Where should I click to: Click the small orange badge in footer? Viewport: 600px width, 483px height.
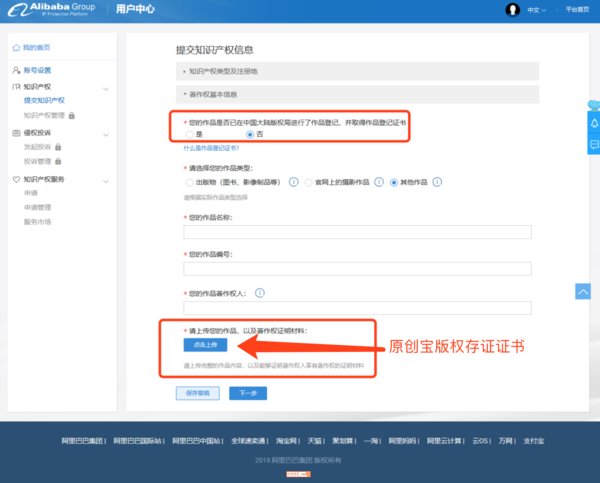[x=298, y=474]
